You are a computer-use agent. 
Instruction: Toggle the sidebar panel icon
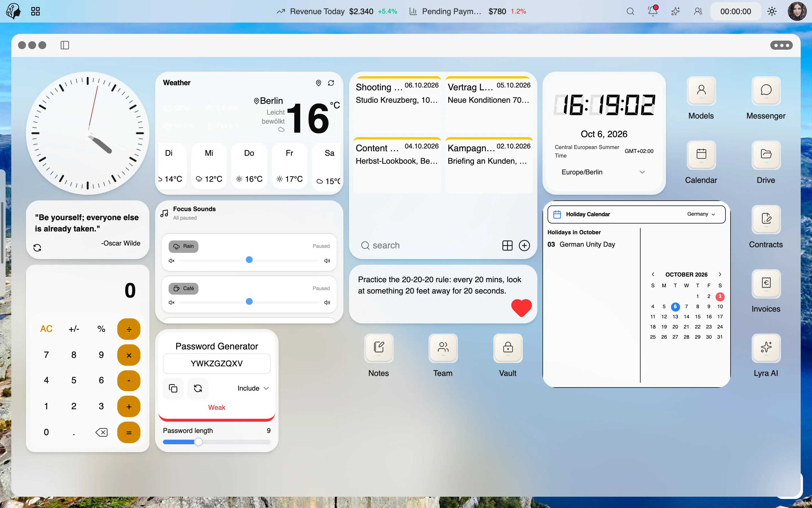coord(65,45)
